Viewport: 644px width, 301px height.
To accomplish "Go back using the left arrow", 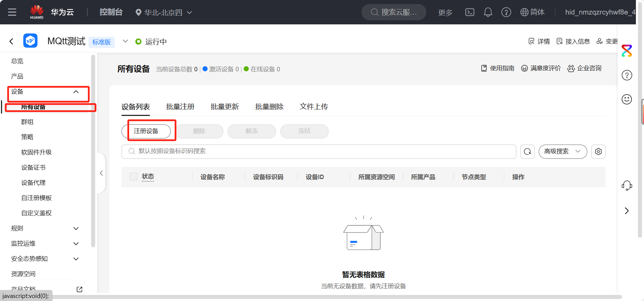I will point(11,42).
